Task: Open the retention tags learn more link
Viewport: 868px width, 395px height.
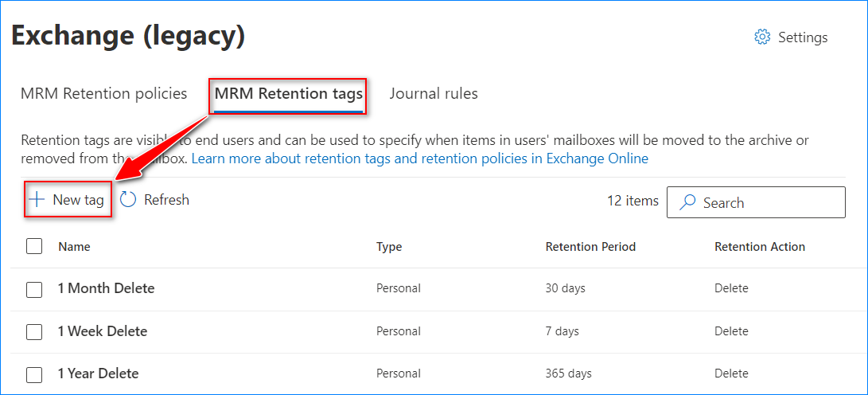Action: (420, 158)
